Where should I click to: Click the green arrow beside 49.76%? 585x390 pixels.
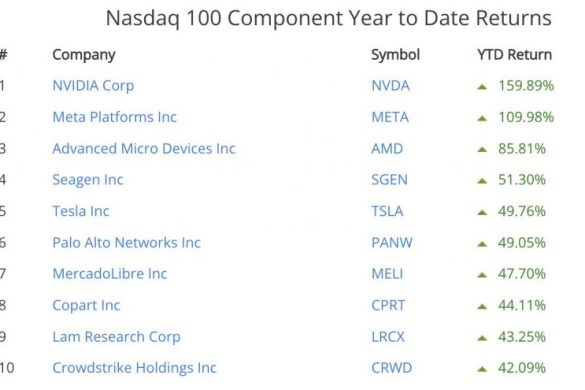pyautogui.click(x=482, y=212)
